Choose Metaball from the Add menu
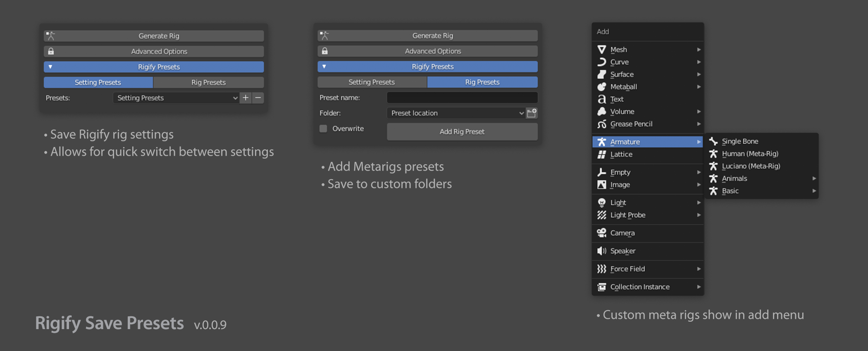The image size is (868, 351). [x=648, y=87]
